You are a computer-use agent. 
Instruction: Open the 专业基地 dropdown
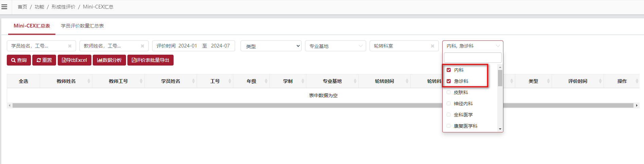tap(336, 46)
